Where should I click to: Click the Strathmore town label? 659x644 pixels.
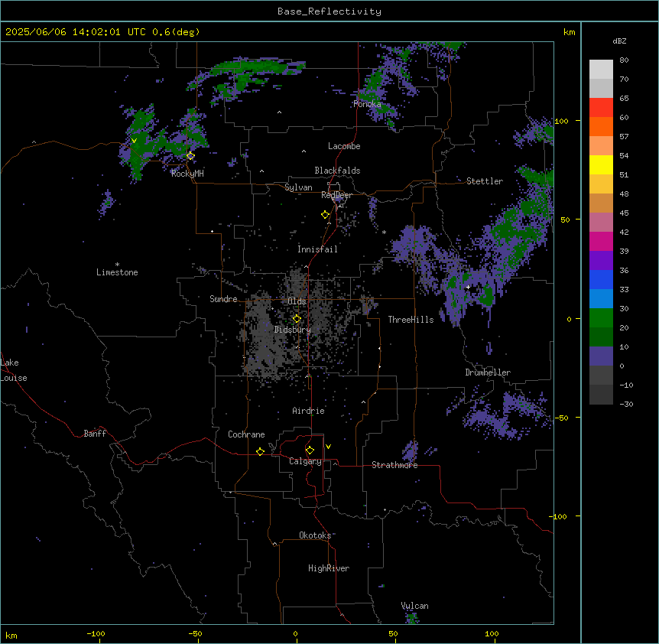tap(394, 465)
